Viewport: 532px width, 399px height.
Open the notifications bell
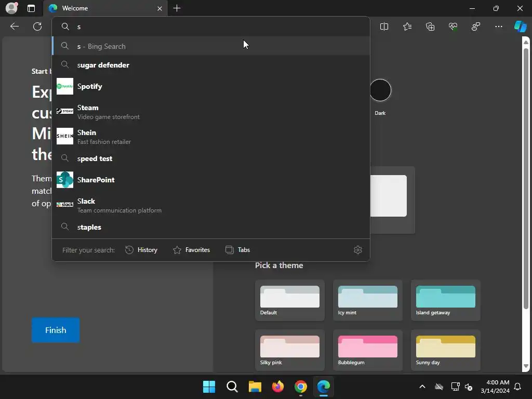click(518, 387)
